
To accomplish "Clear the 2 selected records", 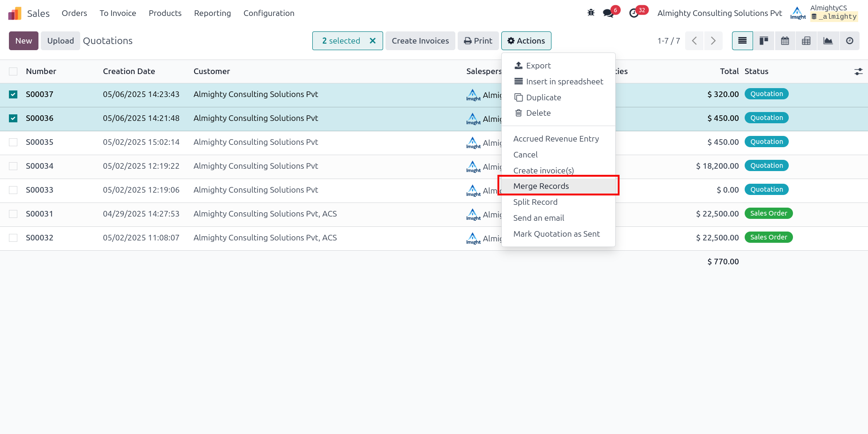I will 373,41.
